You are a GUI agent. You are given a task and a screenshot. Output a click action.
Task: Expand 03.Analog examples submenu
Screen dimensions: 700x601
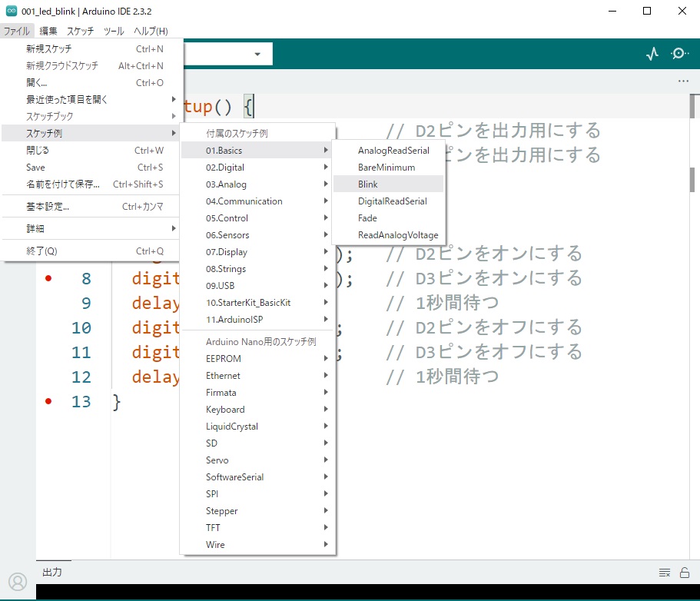coord(257,184)
